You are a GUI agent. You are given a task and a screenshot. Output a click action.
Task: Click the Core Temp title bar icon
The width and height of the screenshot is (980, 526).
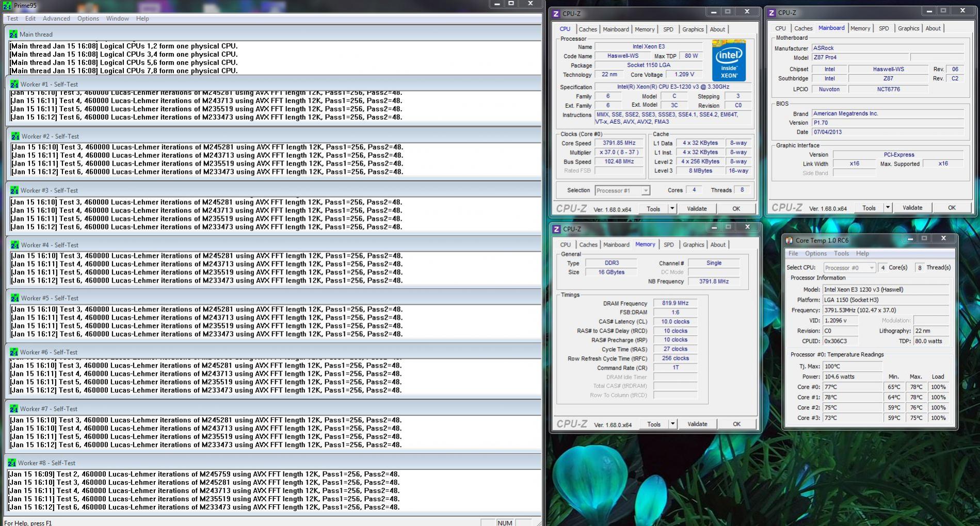click(x=790, y=240)
